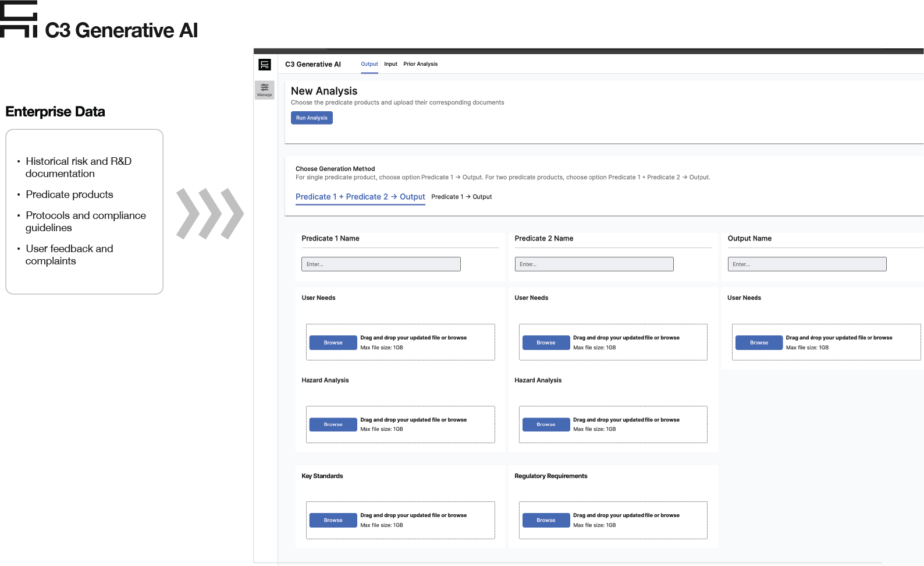Click the New Analysis heading

[324, 91]
